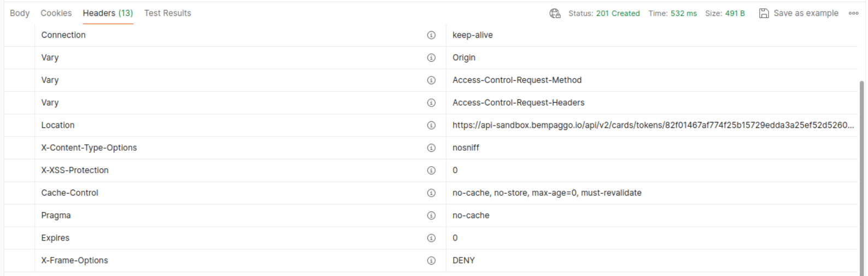Open the three-dot more options menu
The width and height of the screenshot is (868, 276).
pyautogui.click(x=853, y=13)
